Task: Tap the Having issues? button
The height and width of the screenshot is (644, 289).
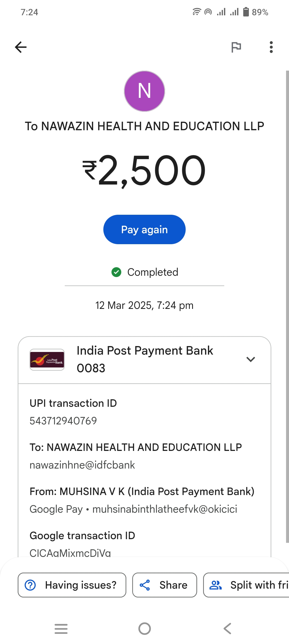Action: (72, 585)
